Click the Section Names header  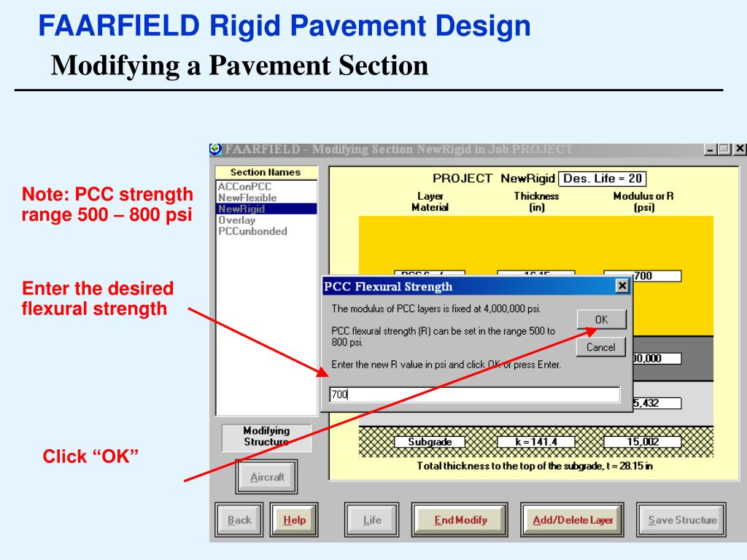(x=266, y=172)
